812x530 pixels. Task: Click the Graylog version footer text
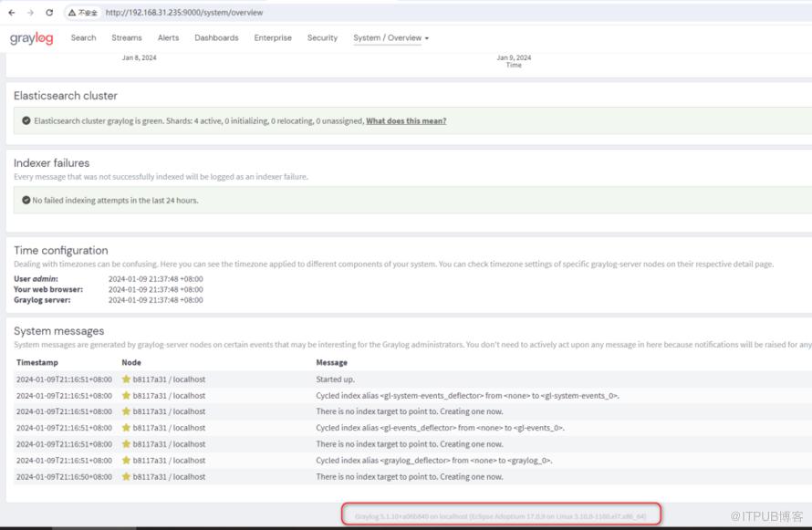point(500,516)
